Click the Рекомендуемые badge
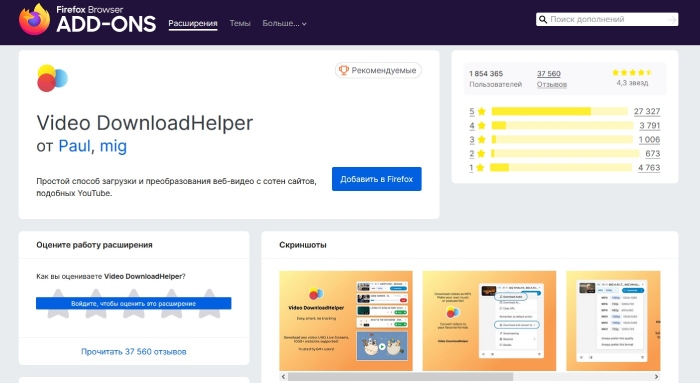 (378, 70)
